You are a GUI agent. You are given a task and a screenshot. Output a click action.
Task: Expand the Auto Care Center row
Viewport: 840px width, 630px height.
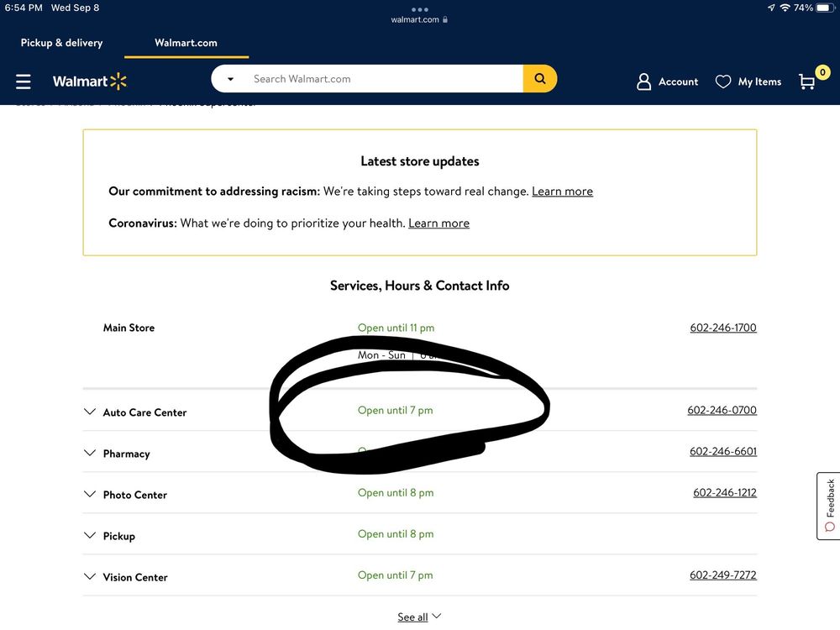point(90,412)
